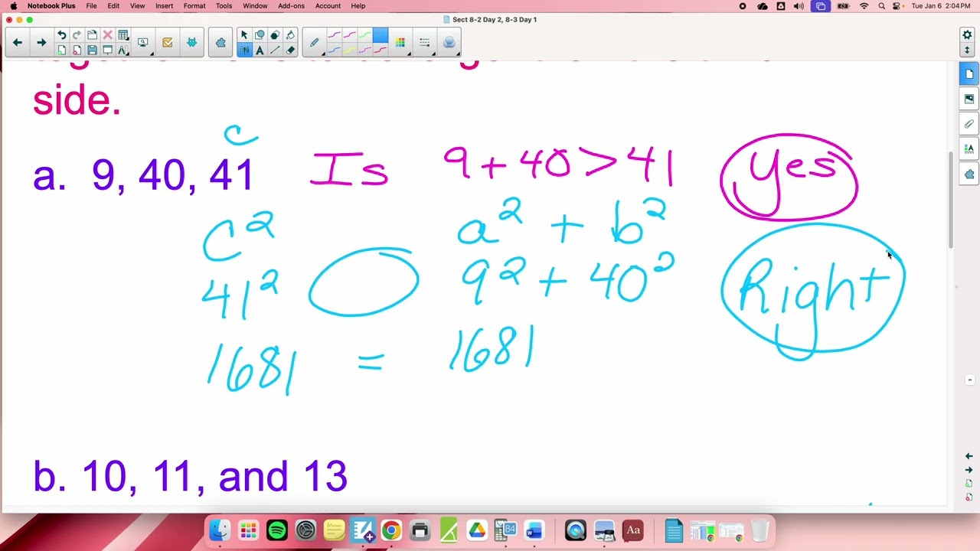Move the toolbar with up-down arrow button
Screen dimensions: 980x551
[967, 50]
